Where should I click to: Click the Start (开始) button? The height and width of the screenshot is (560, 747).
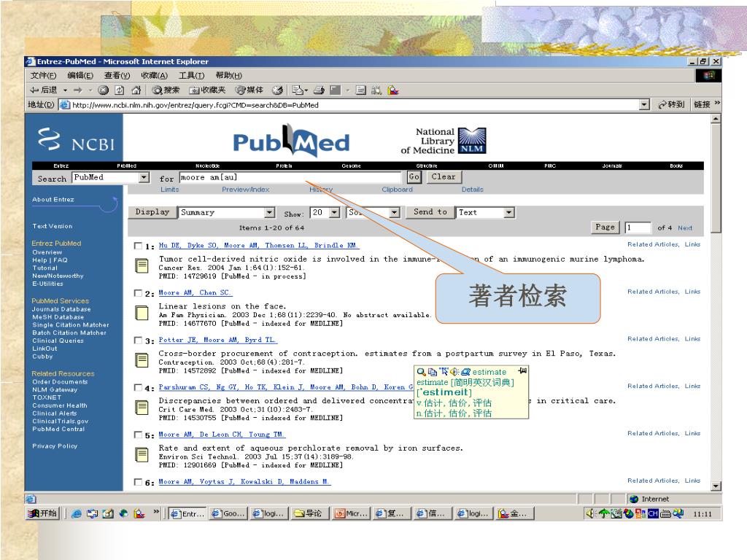43,513
